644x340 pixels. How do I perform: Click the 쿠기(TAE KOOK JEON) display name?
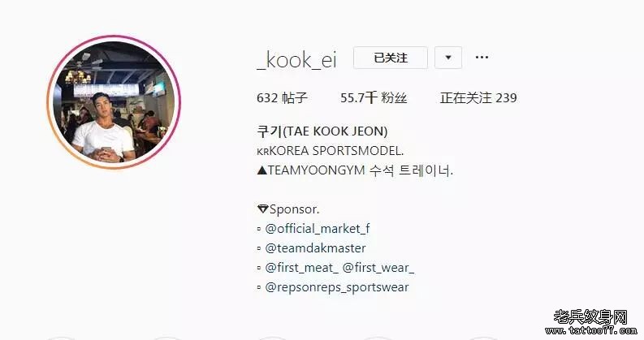(x=322, y=131)
